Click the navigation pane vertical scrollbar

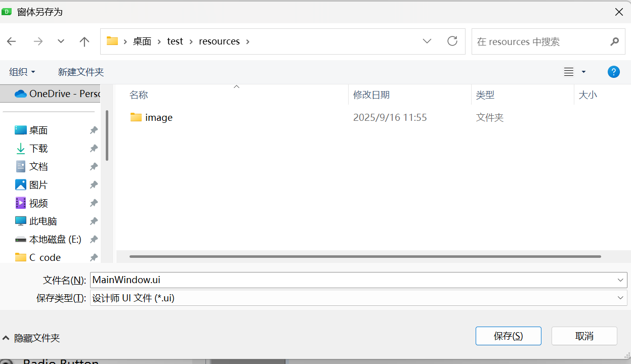point(107,135)
